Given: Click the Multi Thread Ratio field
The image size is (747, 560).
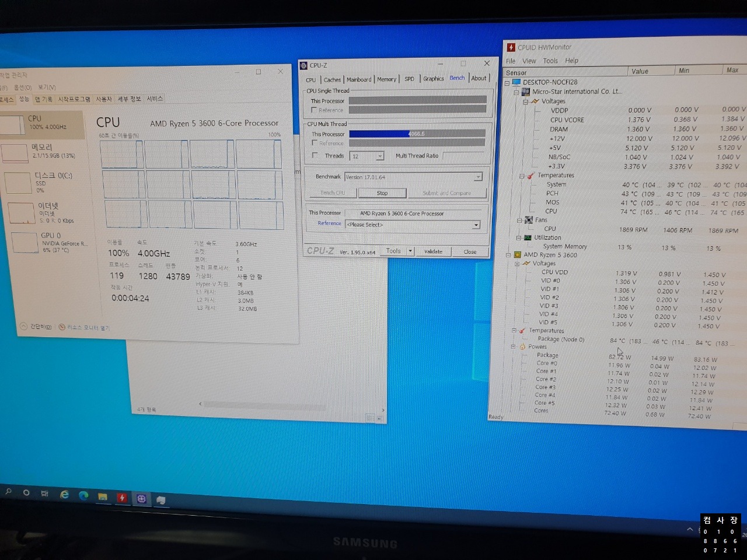Looking at the screenshot, I should [464, 155].
